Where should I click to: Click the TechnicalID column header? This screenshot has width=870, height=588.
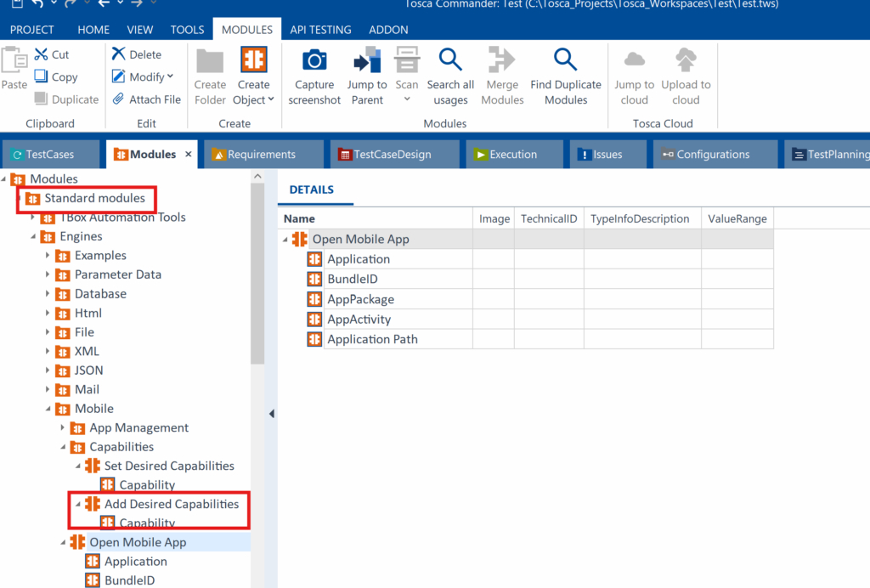coord(549,218)
